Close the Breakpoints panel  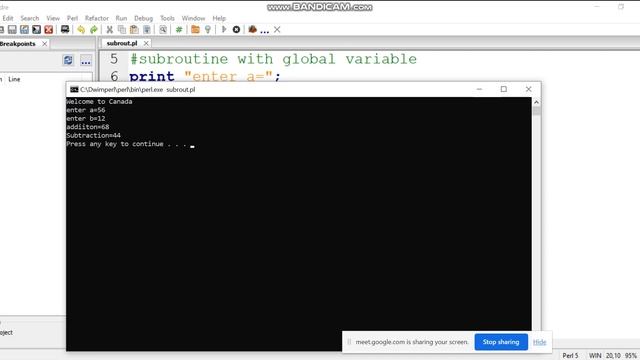pyautogui.click(x=44, y=44)
